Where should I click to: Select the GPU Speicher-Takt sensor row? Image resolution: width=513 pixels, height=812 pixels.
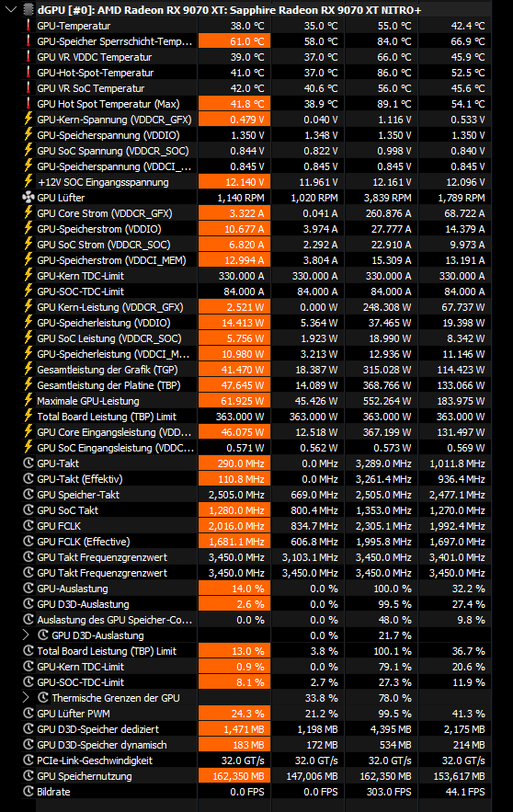click(x=256, y=495)
